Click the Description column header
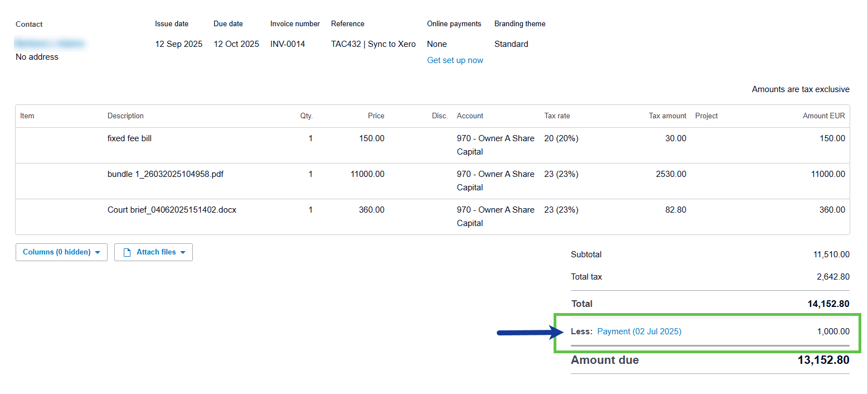This screenshot has width=868, height=394. click(125, 116)
